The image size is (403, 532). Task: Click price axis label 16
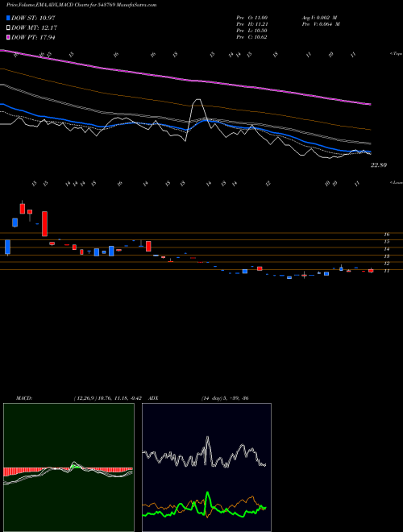[x=386, y=235]
